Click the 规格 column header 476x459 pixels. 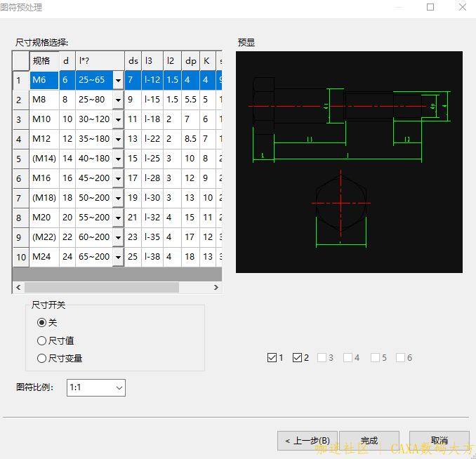pyautogui.click(x=43, y=61)
